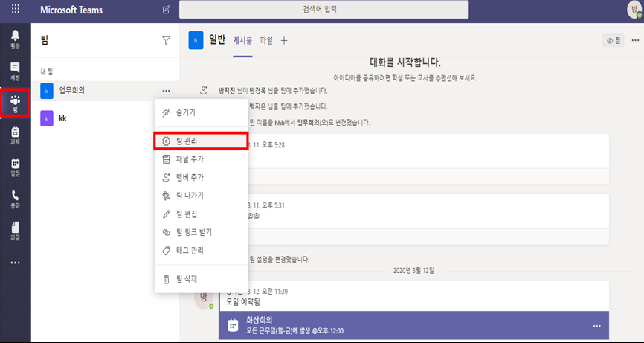Switch to the 게시물 tab
Screen dimensions: 644x343
(242, 41)
